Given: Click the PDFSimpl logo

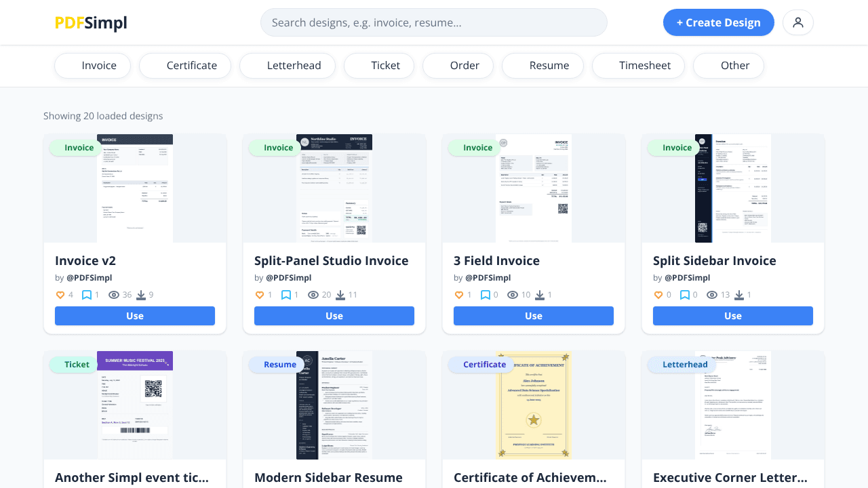Looking at the screenshot, I should tap(91, 23).
